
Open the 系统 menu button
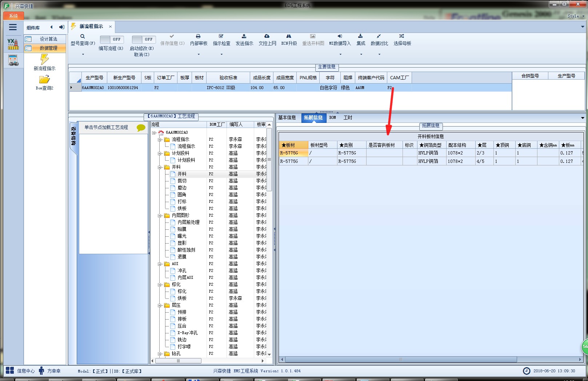13,16
